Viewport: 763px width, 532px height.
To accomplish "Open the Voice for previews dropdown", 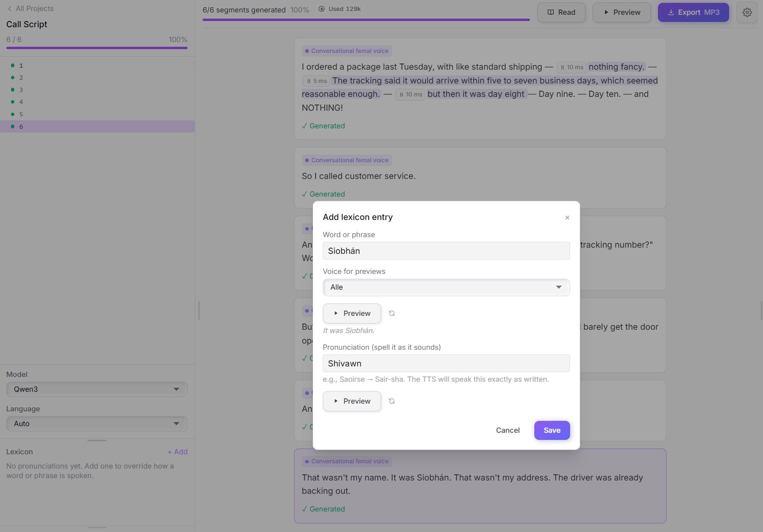I will [x=446, y=287].
